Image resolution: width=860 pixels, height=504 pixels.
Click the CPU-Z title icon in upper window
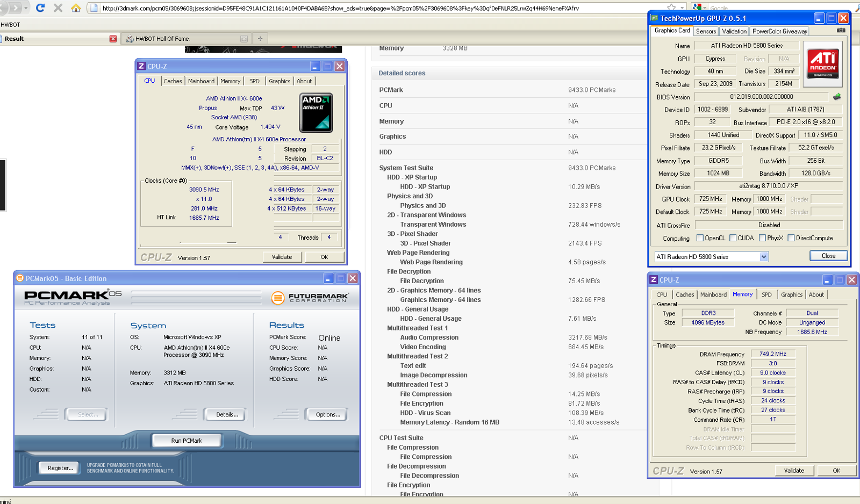coord(141,66)
